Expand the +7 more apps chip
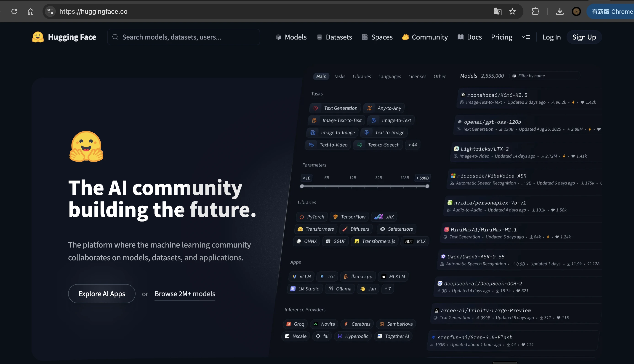The image size is (634, 364). point(388,289)
